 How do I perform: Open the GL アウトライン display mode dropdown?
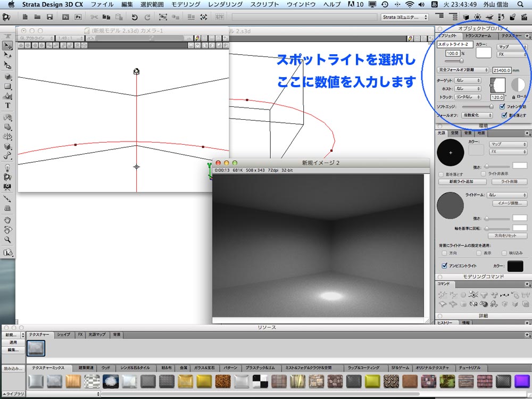point(36,38)
